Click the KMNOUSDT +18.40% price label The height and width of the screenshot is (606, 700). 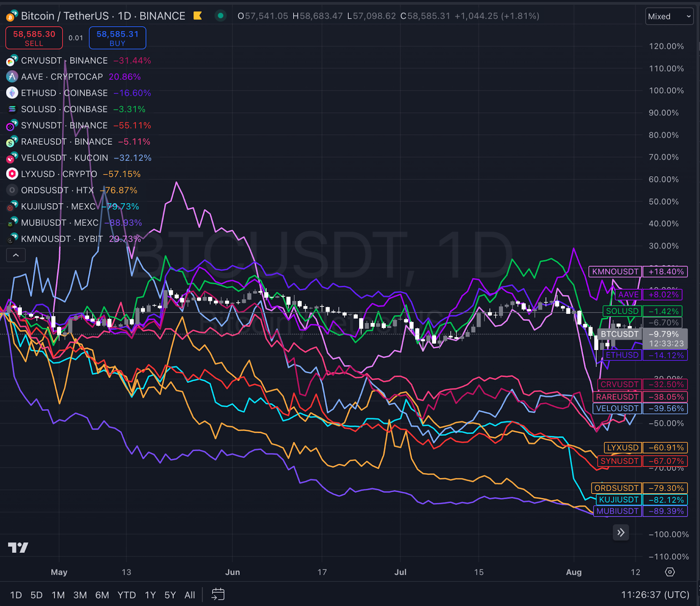(x=638, y=272)
